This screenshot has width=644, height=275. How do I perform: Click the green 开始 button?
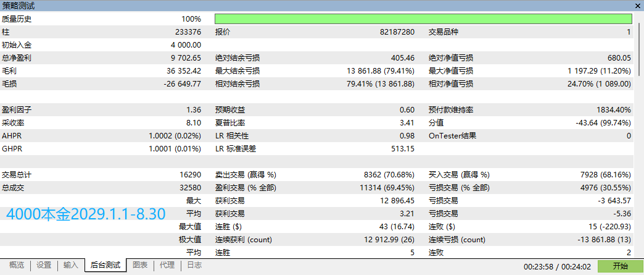[x=620, y=266]
